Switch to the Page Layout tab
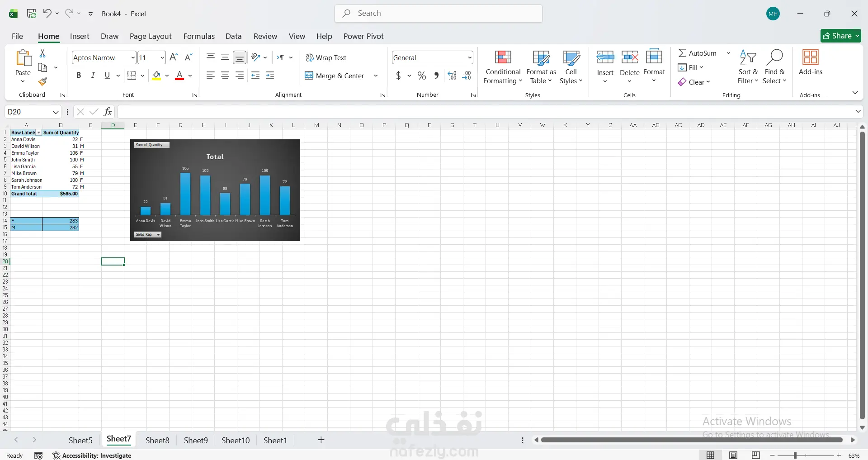Screen dimensions: 868x460 [151, 36]
